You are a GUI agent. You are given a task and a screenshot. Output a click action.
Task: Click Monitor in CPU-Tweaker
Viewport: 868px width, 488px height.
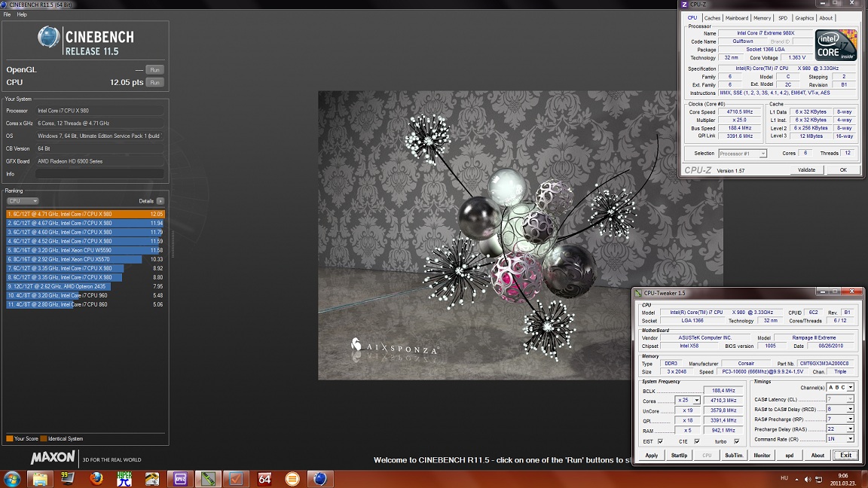tap(762, 456)
